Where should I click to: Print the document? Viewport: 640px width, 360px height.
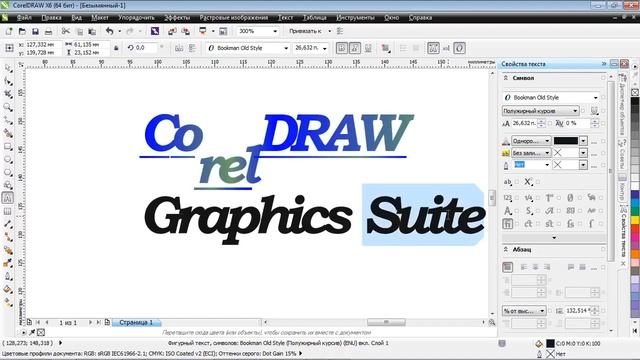click(48, 31)
